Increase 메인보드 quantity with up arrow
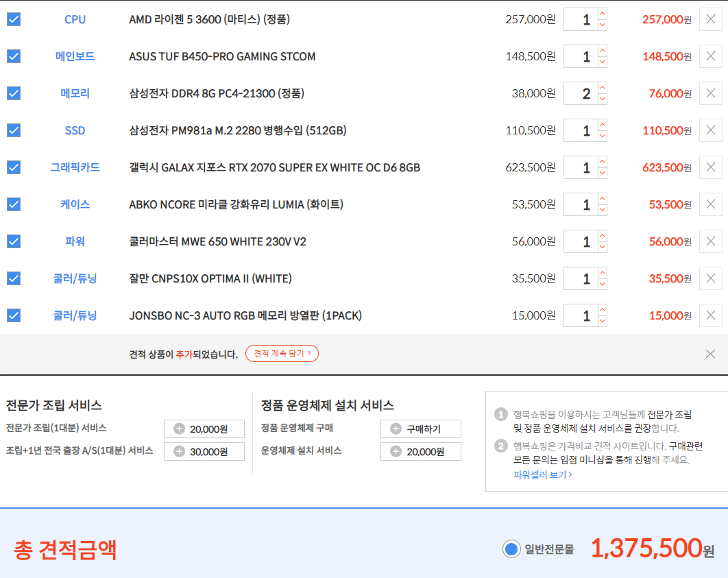 [602, 51]
